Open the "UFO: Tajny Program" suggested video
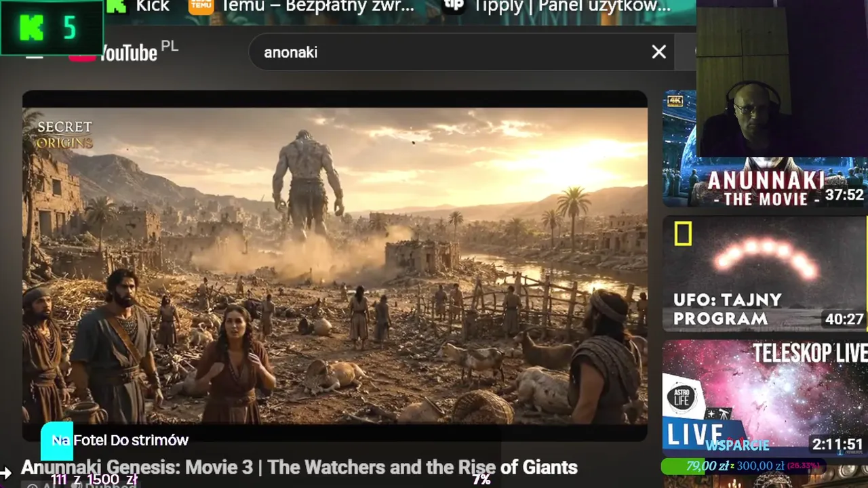868x488 pixels. (x=765, y=274)
